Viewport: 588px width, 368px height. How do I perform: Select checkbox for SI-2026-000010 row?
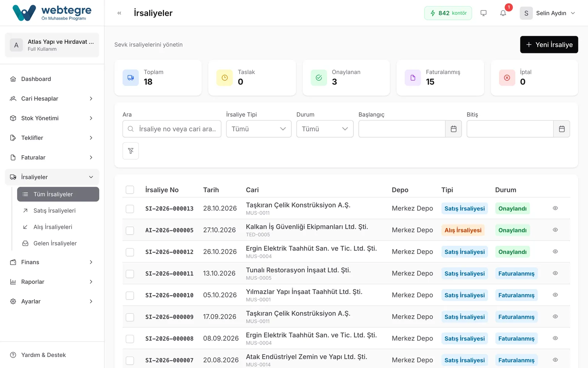click(x=130, y=296)
